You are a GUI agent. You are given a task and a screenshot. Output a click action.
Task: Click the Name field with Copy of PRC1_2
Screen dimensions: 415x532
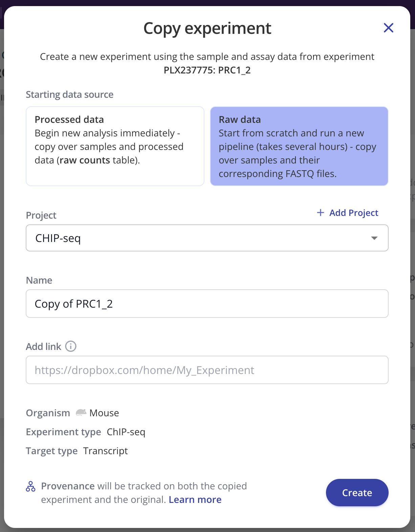point(207,304)
